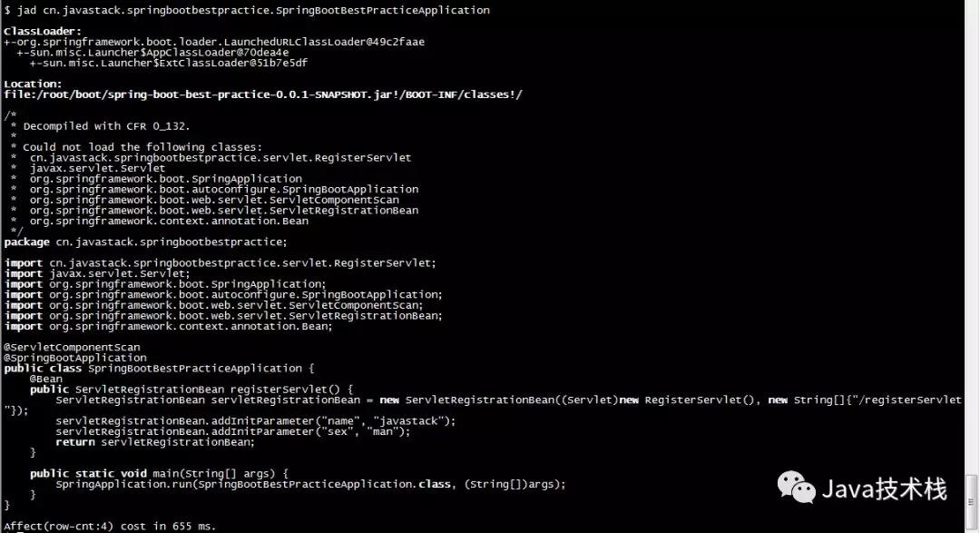Click the 'Affect(row-cnt:4) cost' status line
Image resolution: width=980 pixels, height=533 pixels.
point(110,526)
